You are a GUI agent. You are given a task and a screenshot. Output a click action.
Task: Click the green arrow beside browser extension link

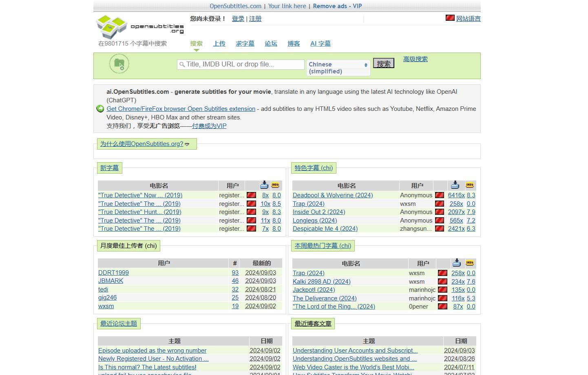click(100, 108)
